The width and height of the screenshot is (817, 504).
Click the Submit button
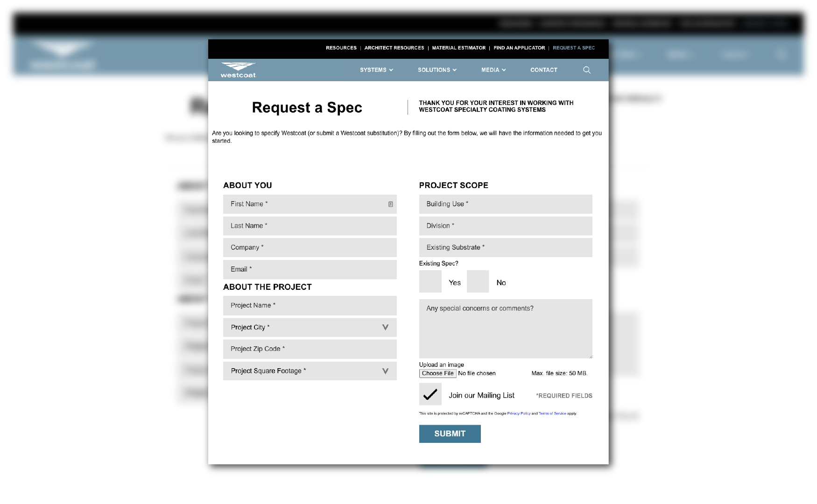pyautogui.click(x=450, y=434)
